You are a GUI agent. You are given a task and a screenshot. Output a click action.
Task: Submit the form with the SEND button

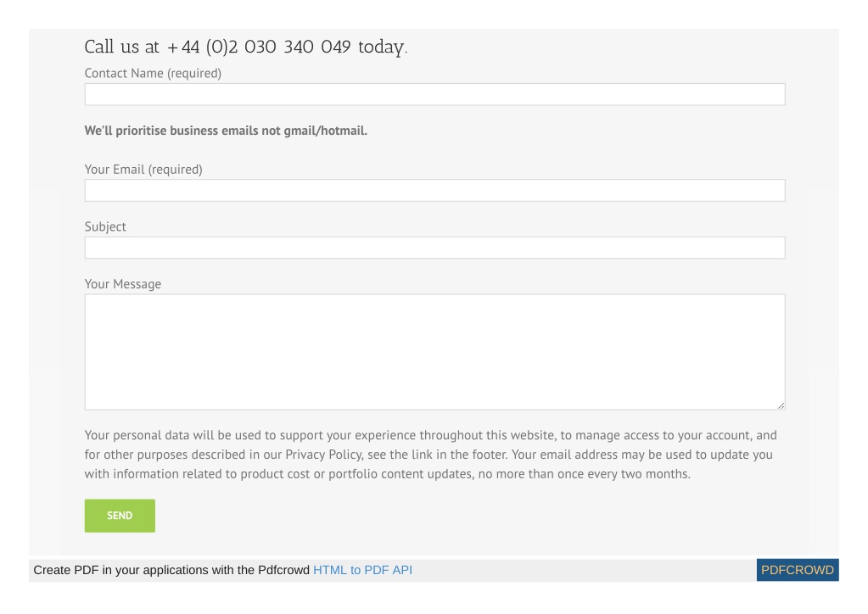pyautogui.click(x=120, y=516)
